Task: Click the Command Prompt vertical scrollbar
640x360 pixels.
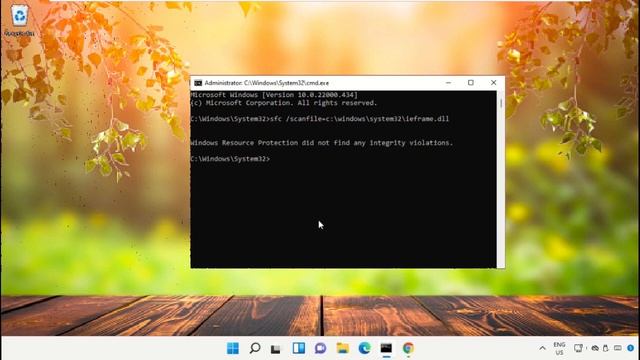Action: click(x=501, y=179)
